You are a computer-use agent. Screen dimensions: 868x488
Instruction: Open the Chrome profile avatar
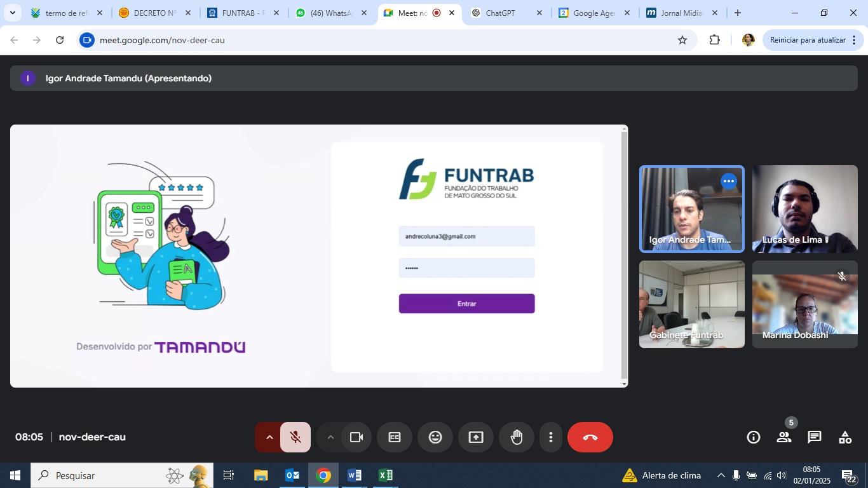[749, 40]
